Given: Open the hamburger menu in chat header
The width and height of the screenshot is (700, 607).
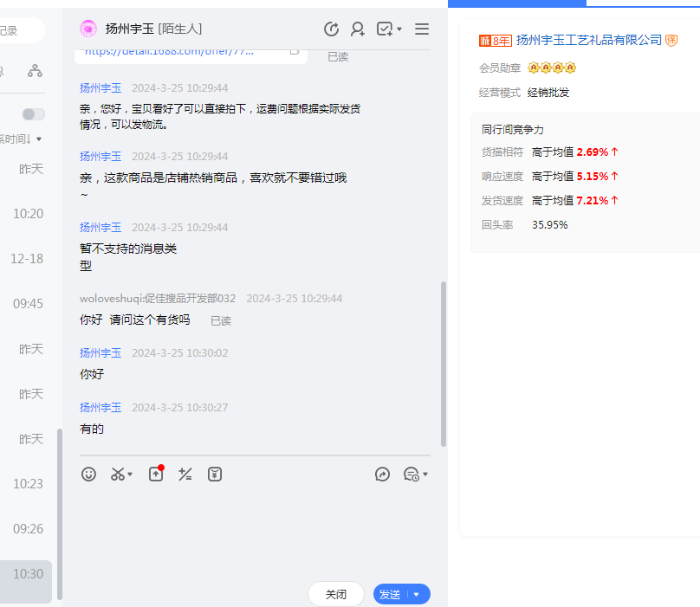Looking at the screenshot, I should click(422, 29).
